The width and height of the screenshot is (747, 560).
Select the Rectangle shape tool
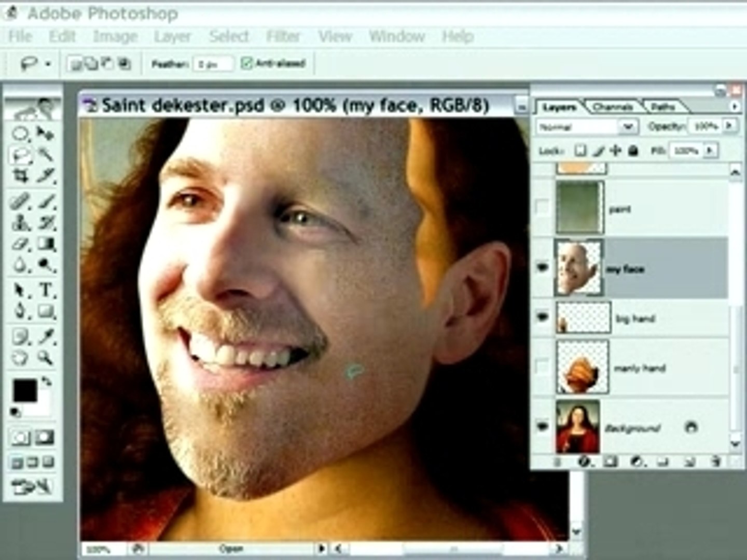pos(46,311)
